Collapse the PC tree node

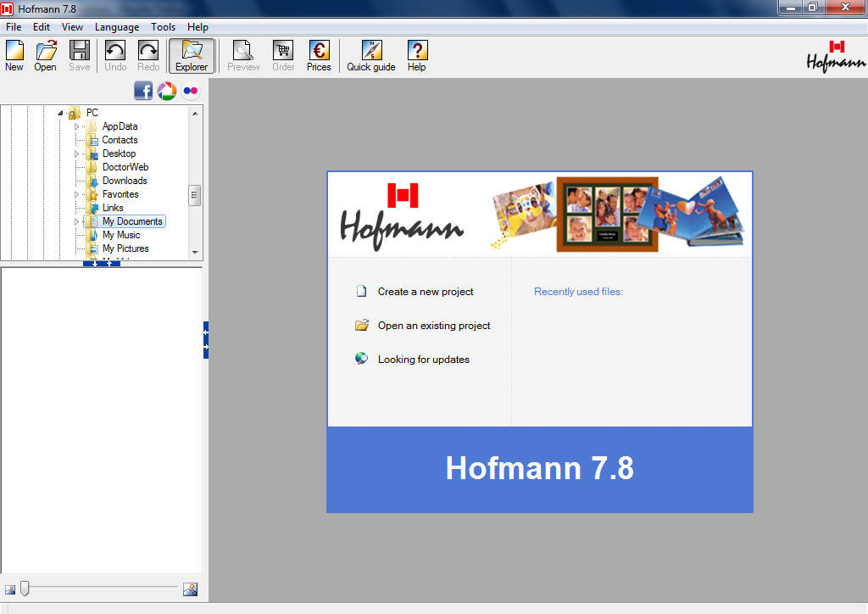click(59, 112)
